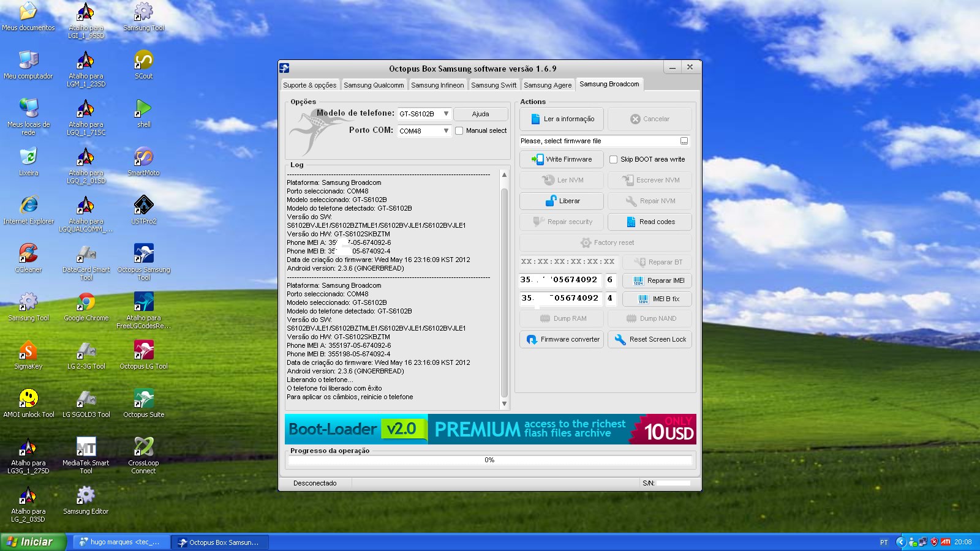This screenshot has width=980, height=551.
Task: Click the first IMEI input field
Action: coord(560,280)
